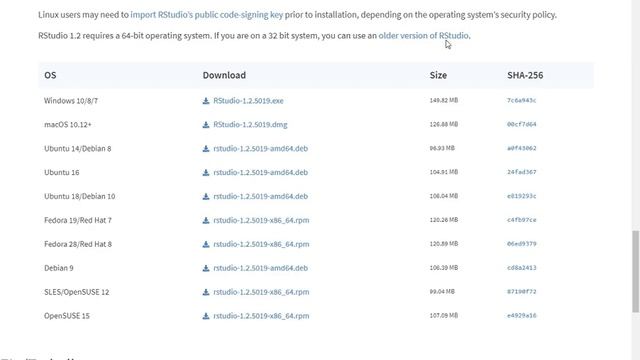This screenshot has width=640, height=360.
Task: Download RStudio-1.2.5019.exe for Windows
Action: (248, 101)
